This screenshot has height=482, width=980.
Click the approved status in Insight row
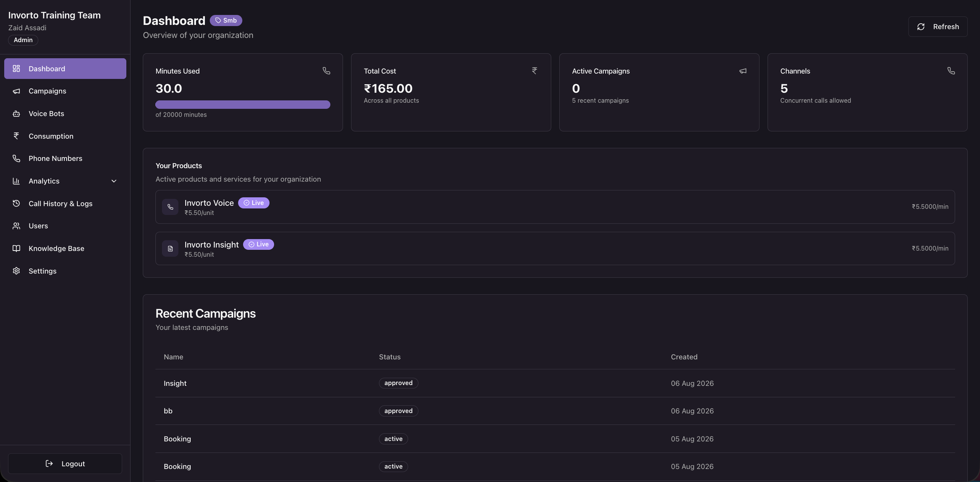click(x=399, y=383)
